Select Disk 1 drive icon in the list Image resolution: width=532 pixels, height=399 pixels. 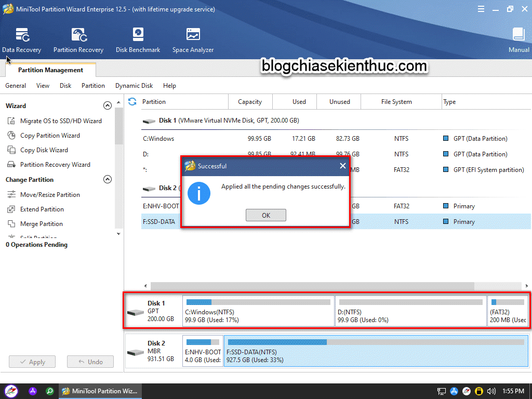149,121
